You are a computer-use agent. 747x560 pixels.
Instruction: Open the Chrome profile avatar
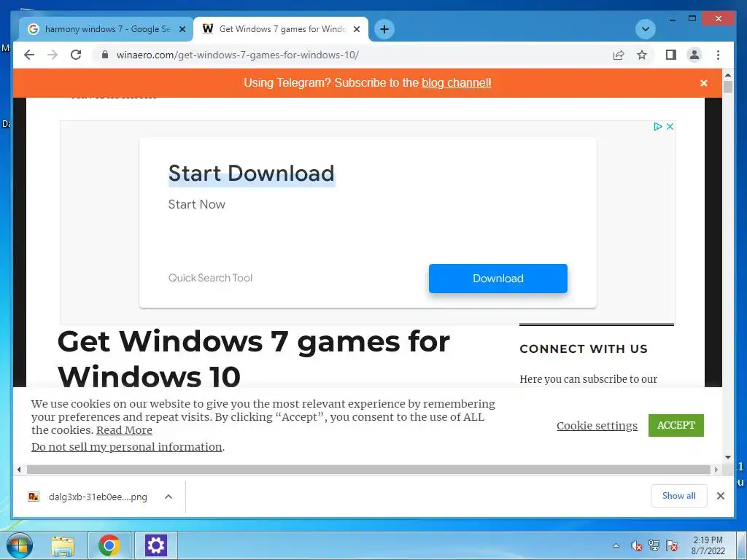[694, 55]
